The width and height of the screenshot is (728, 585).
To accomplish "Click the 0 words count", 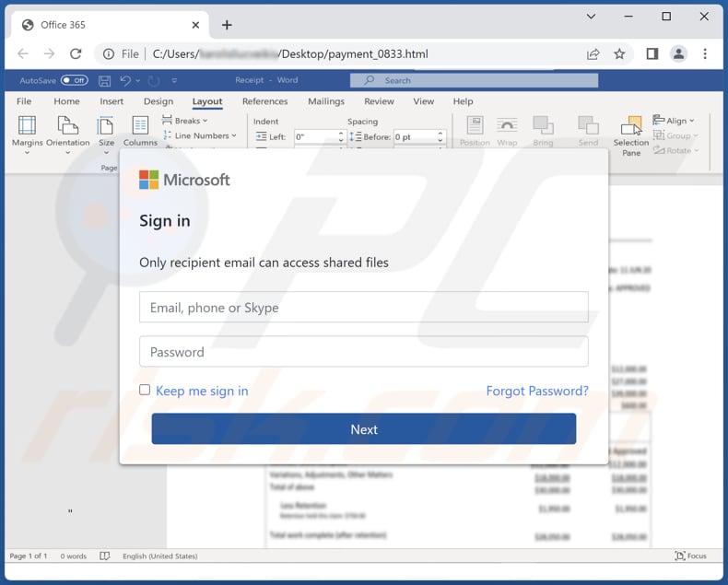I will point(74,556).
